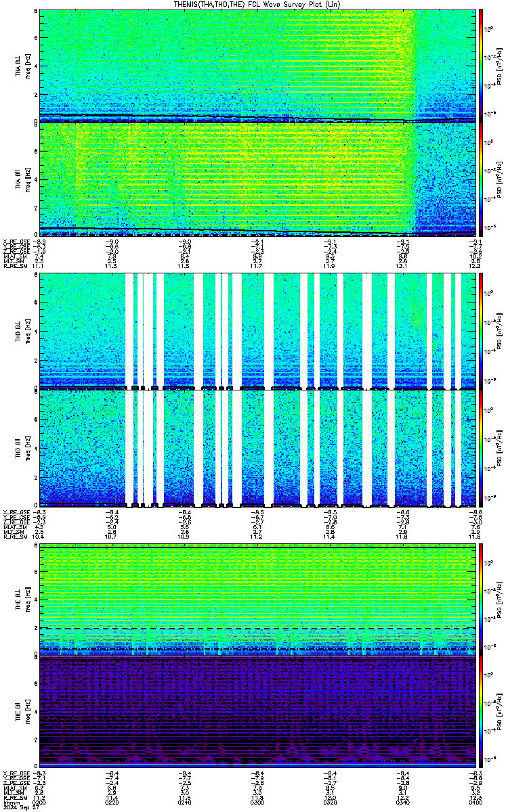This screenshot has height=812, width=508.
Task: Click the THD BL PSD color bar
Action: click(x=482, y=330)
